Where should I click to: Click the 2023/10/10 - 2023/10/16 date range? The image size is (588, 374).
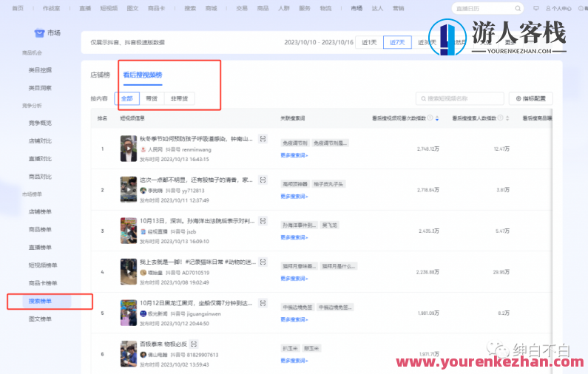[319, 42]
